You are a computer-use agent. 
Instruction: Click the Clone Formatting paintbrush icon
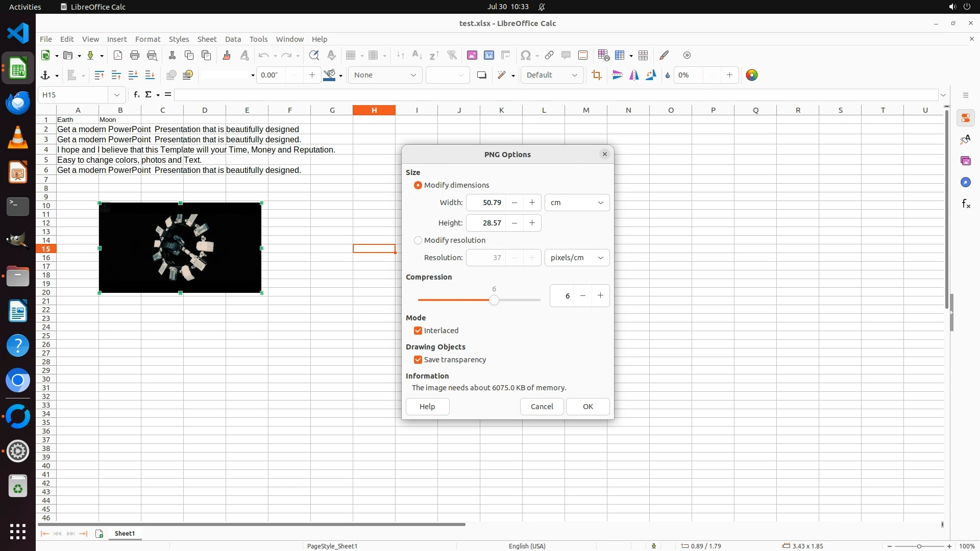click(x=227, y=55)
